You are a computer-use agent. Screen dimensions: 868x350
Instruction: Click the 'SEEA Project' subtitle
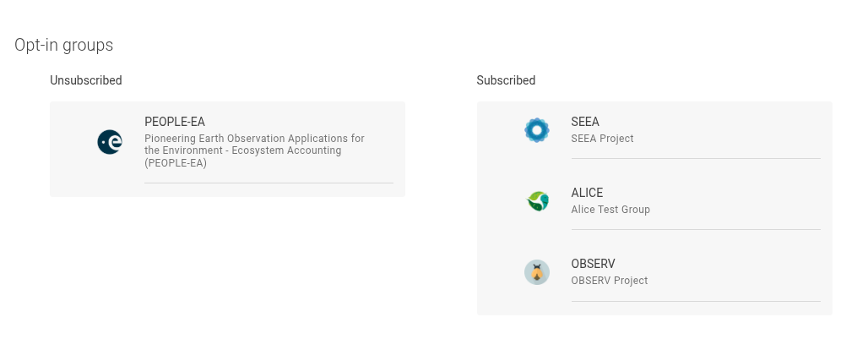(x=602, y=139)
